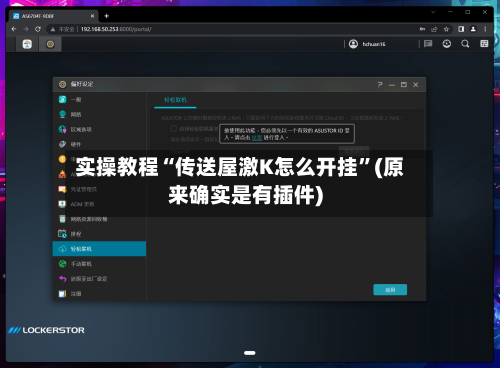Go back in the browser

point(14,29)
